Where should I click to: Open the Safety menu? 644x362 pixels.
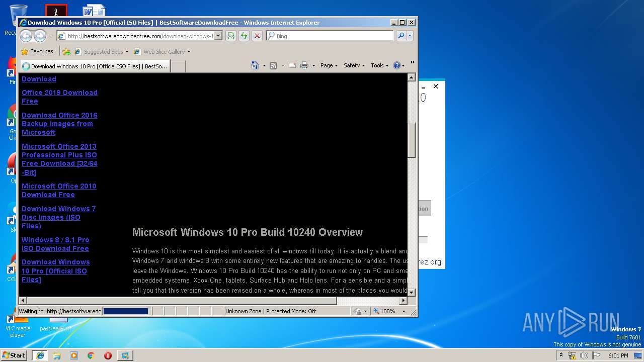click(354, 65)
